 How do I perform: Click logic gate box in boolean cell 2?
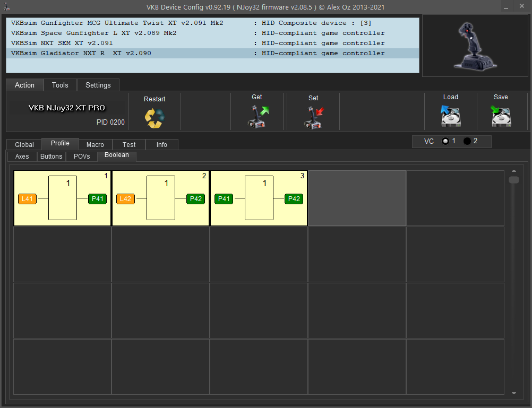pos(161,198)
